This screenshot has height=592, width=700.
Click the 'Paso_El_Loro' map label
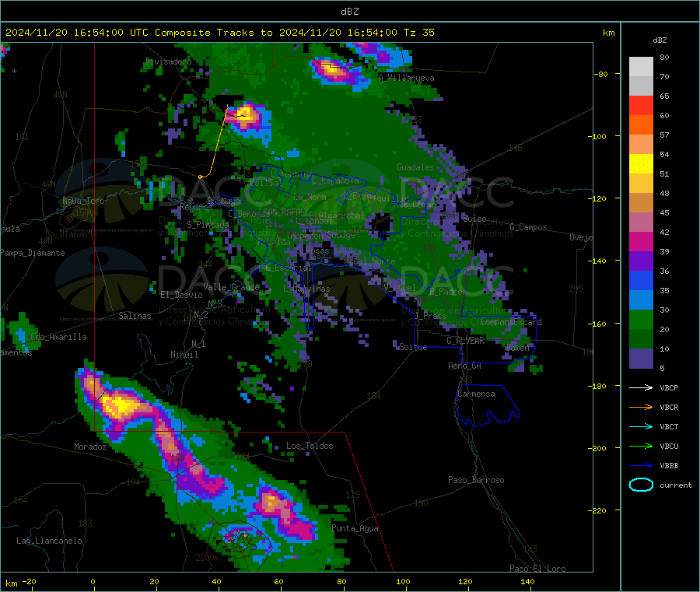tap(537, 569)
